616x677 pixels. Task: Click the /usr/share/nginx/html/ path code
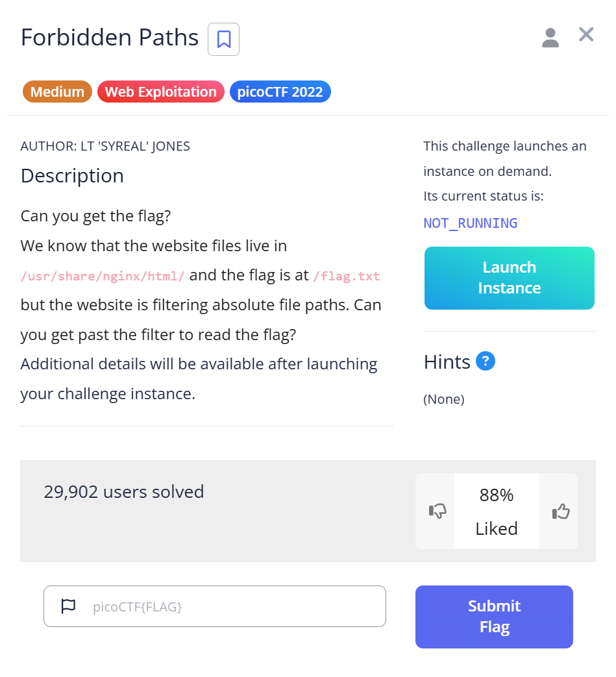point(103,276)
